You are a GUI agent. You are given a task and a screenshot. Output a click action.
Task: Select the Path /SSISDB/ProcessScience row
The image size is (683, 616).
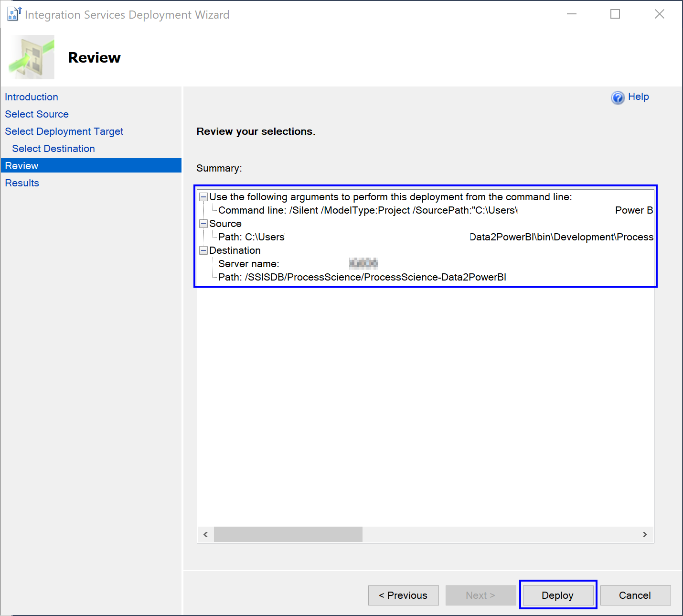tap(362, 277)
